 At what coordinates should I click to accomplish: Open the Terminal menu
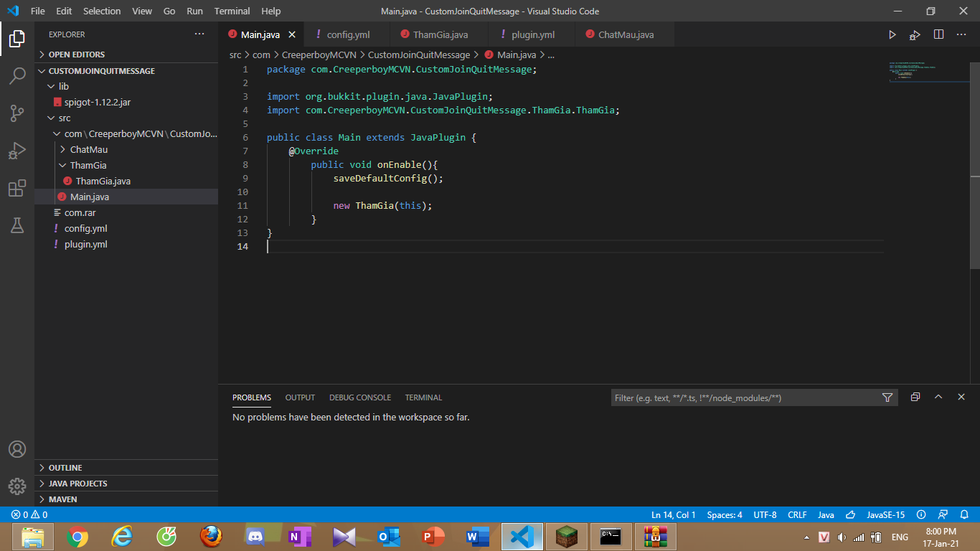coord(232,11)
